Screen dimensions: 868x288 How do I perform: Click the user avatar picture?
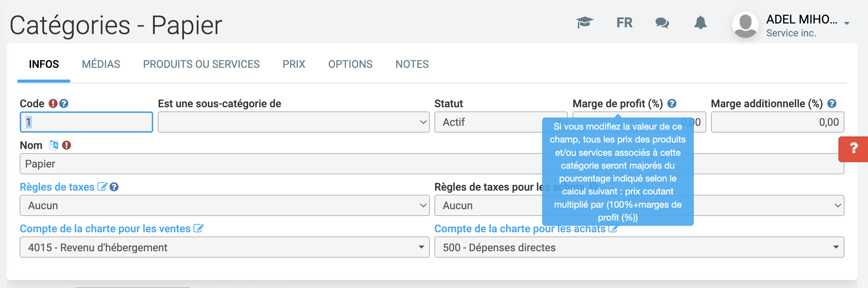coord(745,24)
